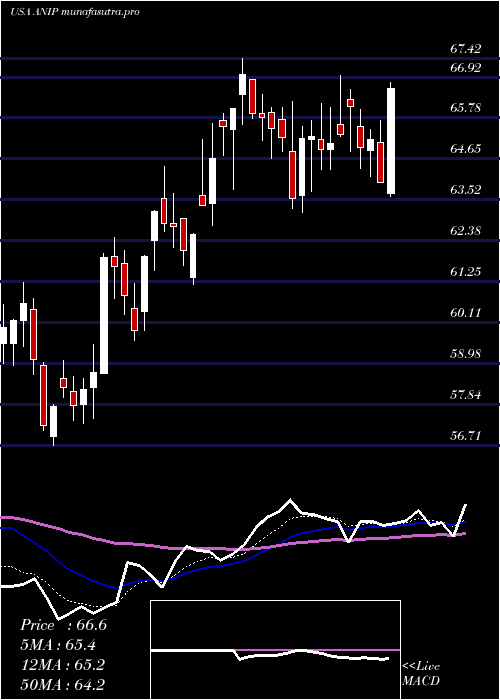500x700 pixels.
Task: Click the last tall white candlestick
Action: [x=391, y=139]
